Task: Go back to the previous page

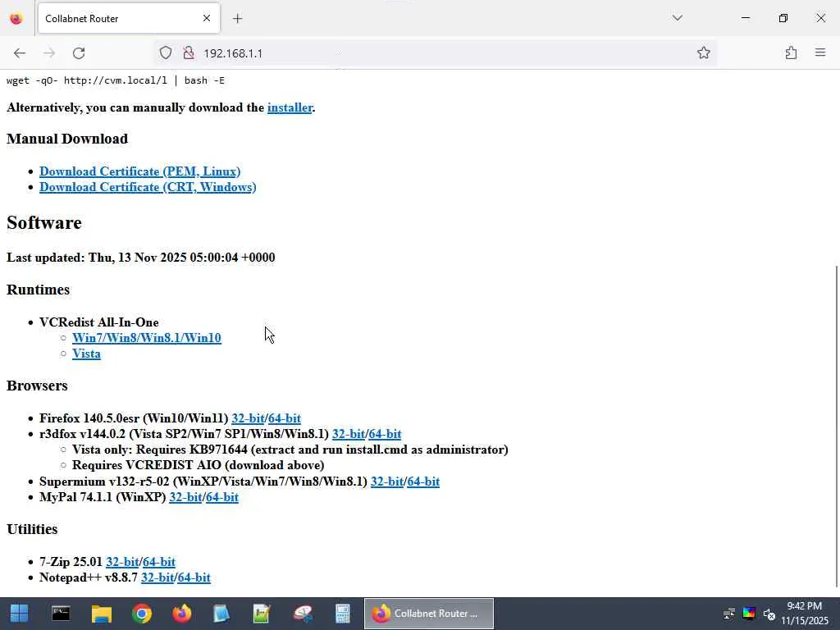Action: pyautogui.click(x=20, y=53)
